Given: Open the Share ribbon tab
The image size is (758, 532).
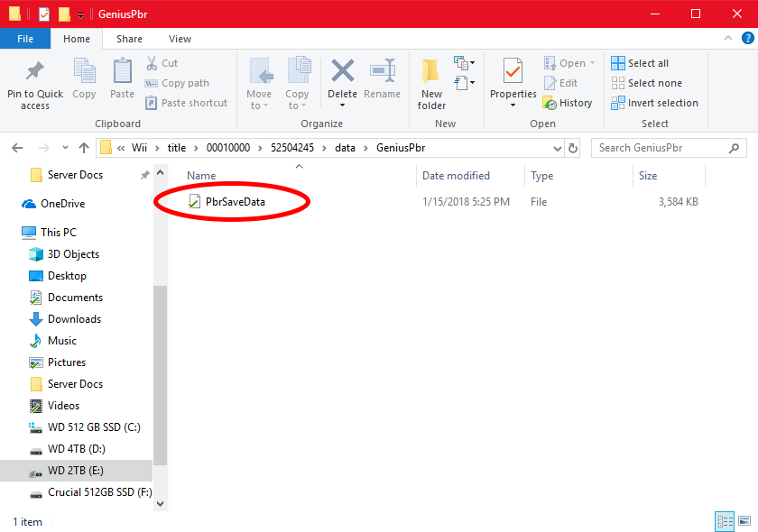Looking at the screenshot, I should click(x=129, y=39).
